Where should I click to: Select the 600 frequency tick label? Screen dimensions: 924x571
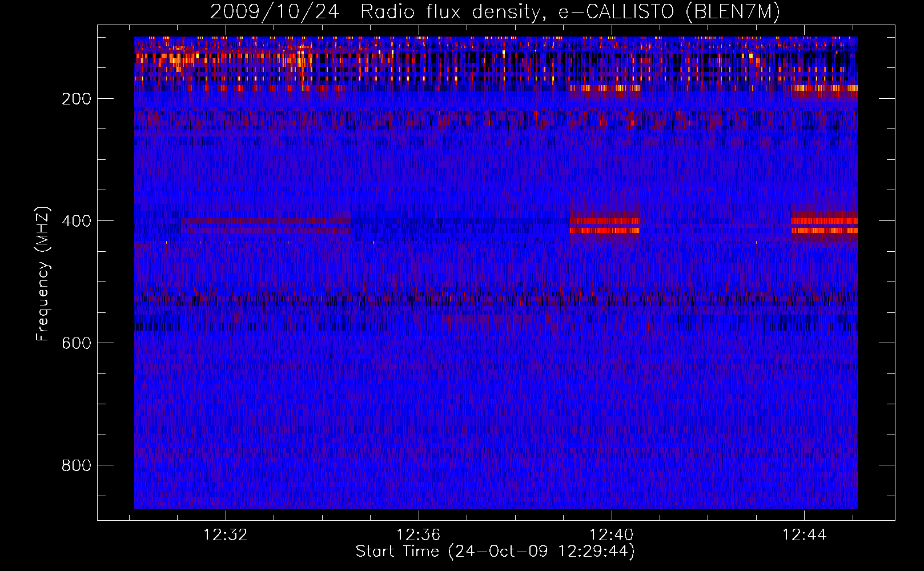pos(77,343)
